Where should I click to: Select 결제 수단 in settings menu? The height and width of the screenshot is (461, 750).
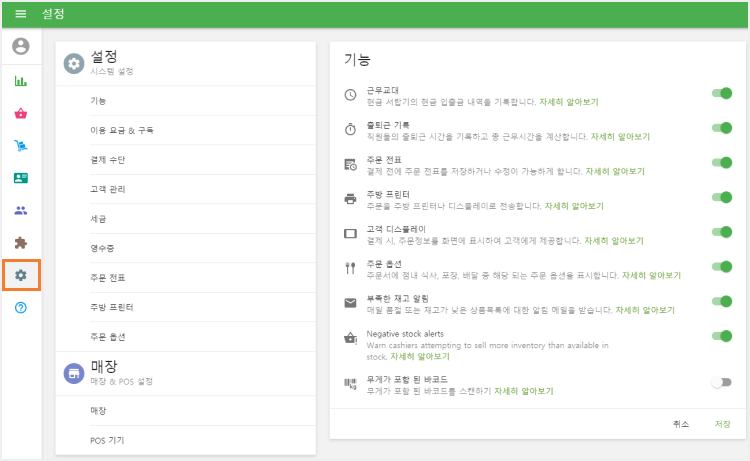[x=108, y=160]
